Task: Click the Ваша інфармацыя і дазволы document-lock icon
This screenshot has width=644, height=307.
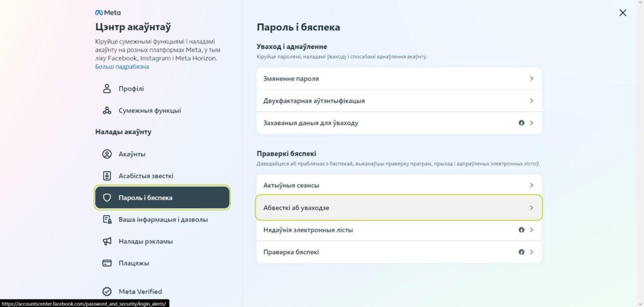Action: [x=107, y=220]
